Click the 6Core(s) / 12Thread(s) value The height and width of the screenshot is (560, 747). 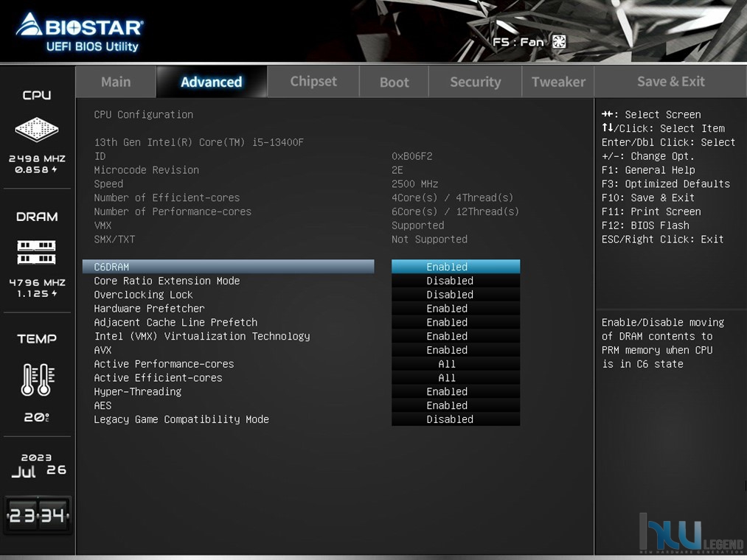coord(456,211)
